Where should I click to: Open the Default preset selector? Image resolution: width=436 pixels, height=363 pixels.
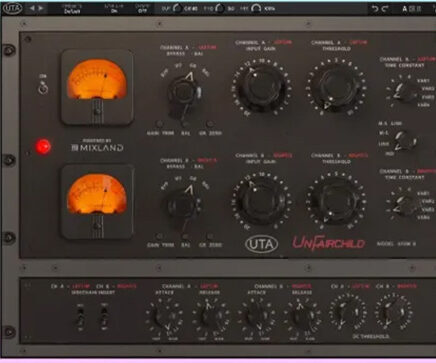(x=72, y=9)
